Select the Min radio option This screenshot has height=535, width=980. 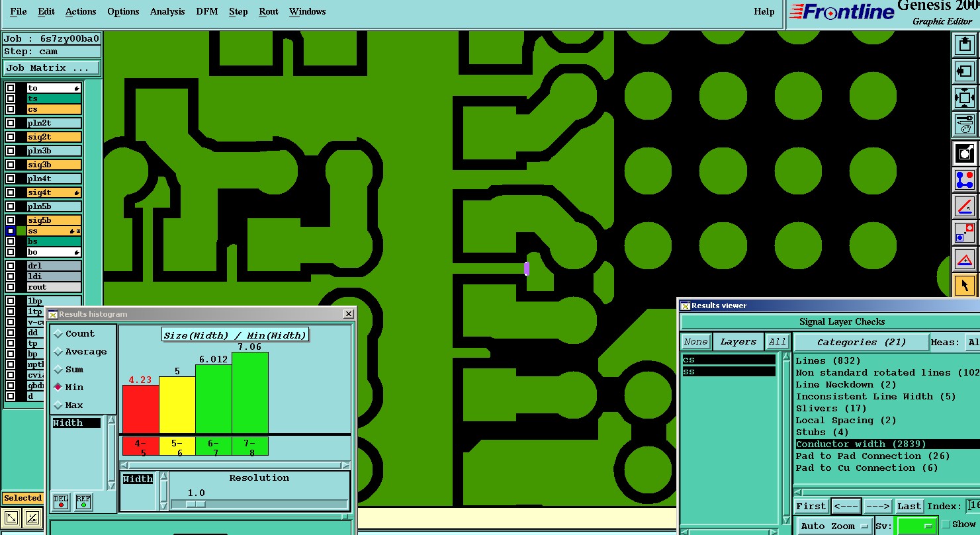[58, 388]
